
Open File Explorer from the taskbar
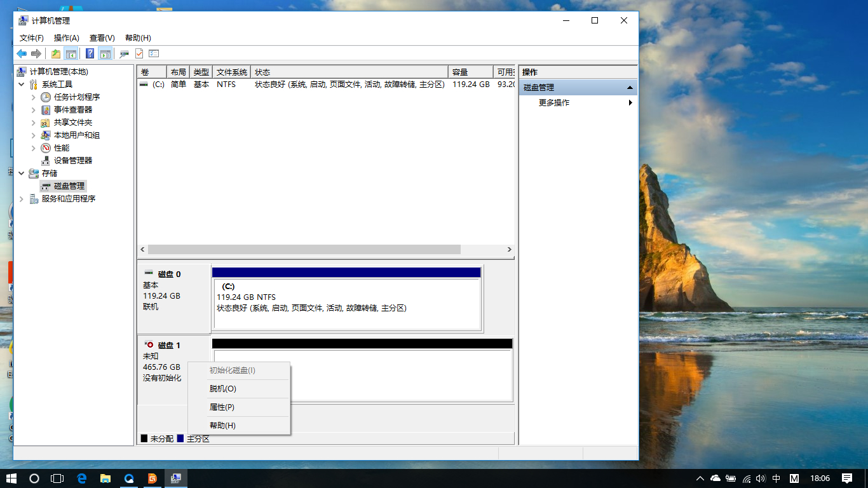[105, 478]
